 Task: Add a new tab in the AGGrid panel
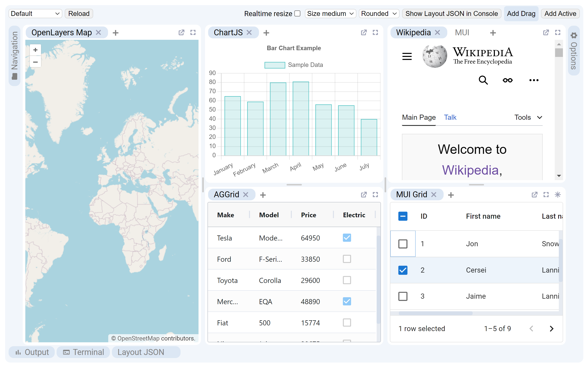[x=263, y=194]
